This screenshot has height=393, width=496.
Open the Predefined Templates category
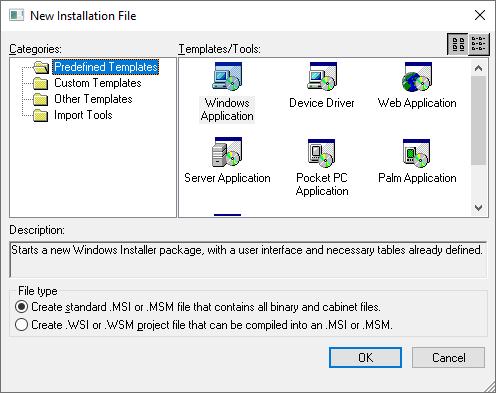[x=105, y=67]
